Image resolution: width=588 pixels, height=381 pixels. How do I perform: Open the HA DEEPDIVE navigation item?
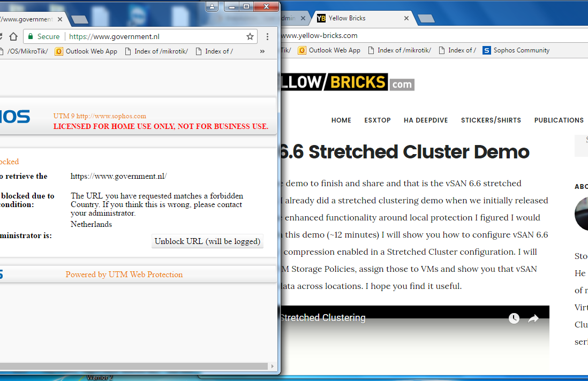[426, 120]
